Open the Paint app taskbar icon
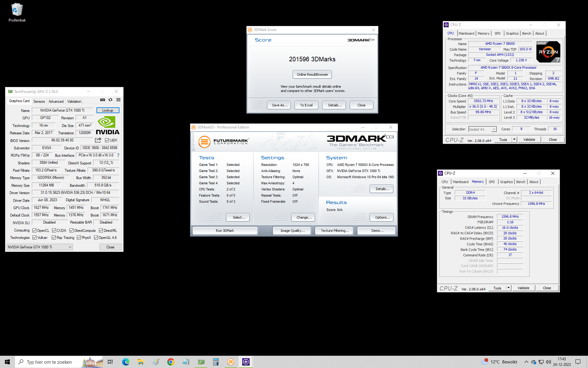Image resolution: width=588 pixels, height=368 pixels. click(x=156, y=362)
